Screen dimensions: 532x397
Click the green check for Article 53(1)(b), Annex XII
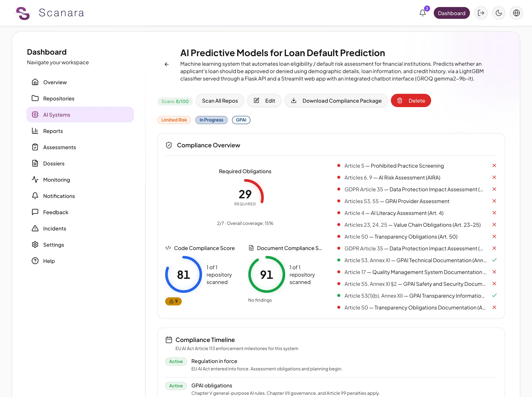(x=494, y=296)
